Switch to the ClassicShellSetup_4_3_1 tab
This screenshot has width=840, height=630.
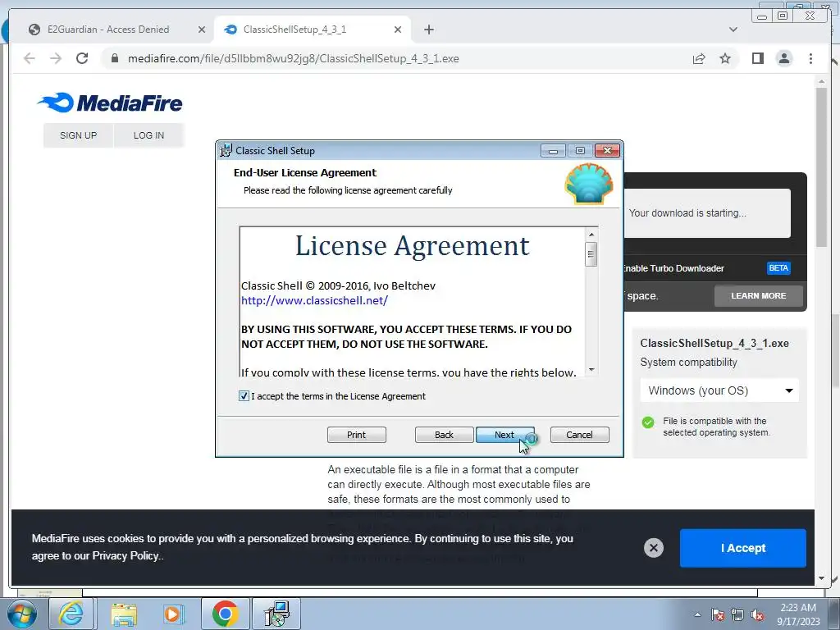tap(313, 30)
